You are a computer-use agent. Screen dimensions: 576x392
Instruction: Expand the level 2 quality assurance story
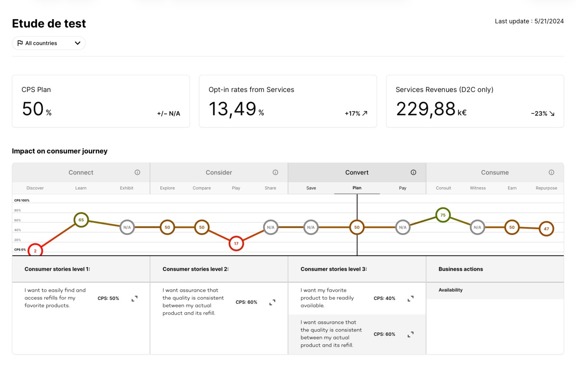click(272, 302)
